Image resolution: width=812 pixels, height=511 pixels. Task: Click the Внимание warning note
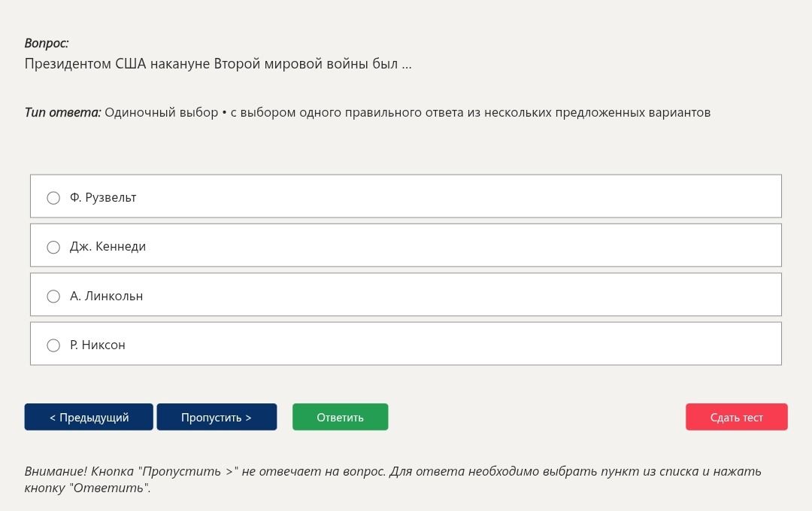[x=392, y=479]
